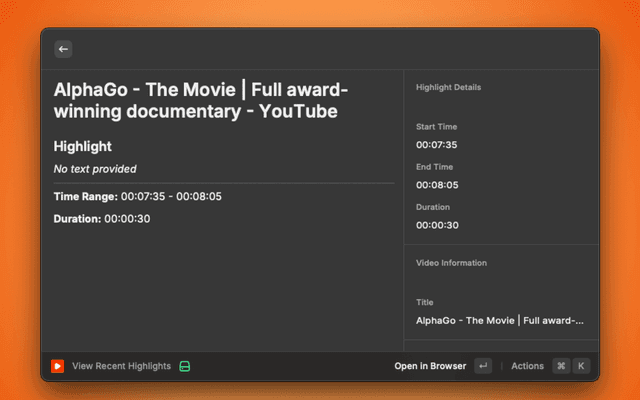This screenshot has width=640, height=400.
Task: Click the truncated video title in sidebar
Action: (x=500, y=320)
